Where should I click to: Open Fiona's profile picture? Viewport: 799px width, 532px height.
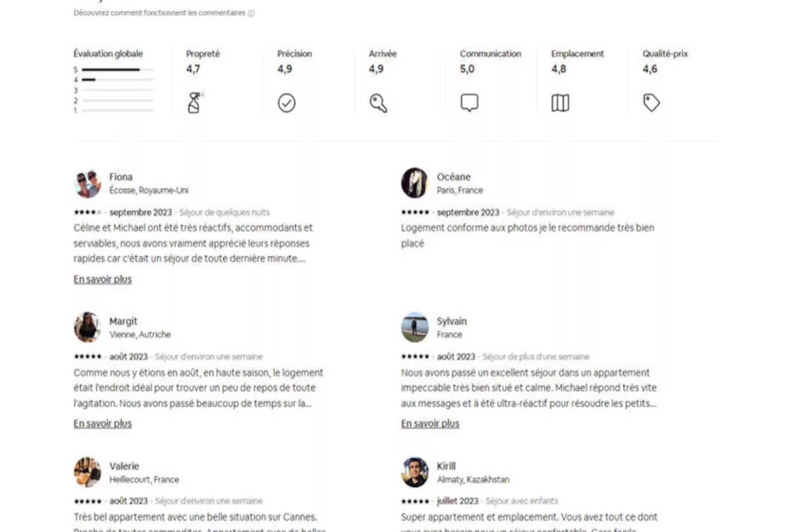click(x=88, y=183)
